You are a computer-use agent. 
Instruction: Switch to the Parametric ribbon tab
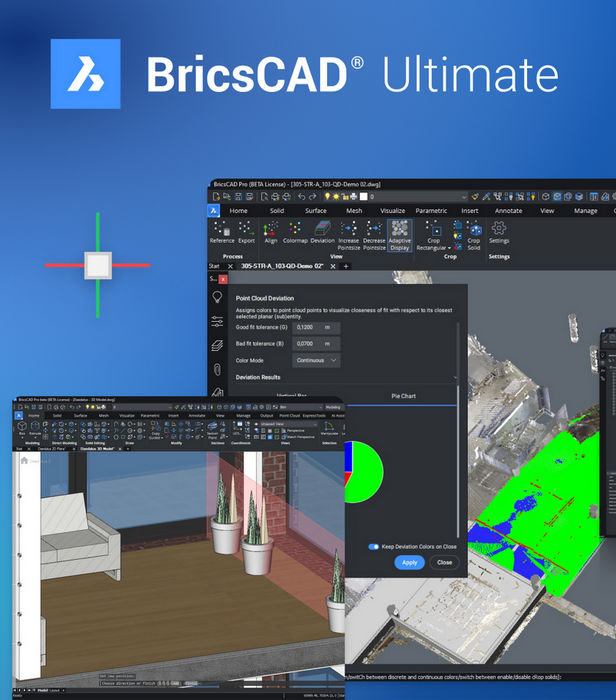[x=431, y=210]
